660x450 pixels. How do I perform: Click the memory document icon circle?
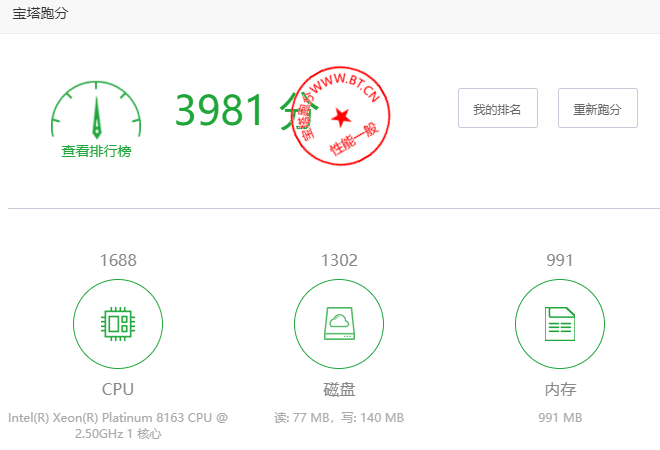pyautogui.click(x=560, y=324)
